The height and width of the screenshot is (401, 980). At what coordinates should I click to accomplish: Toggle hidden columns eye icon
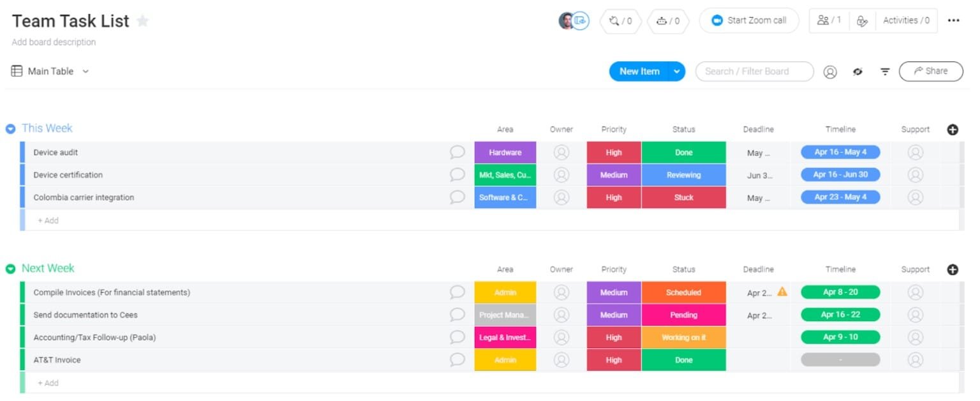click(x=857, y=72)
